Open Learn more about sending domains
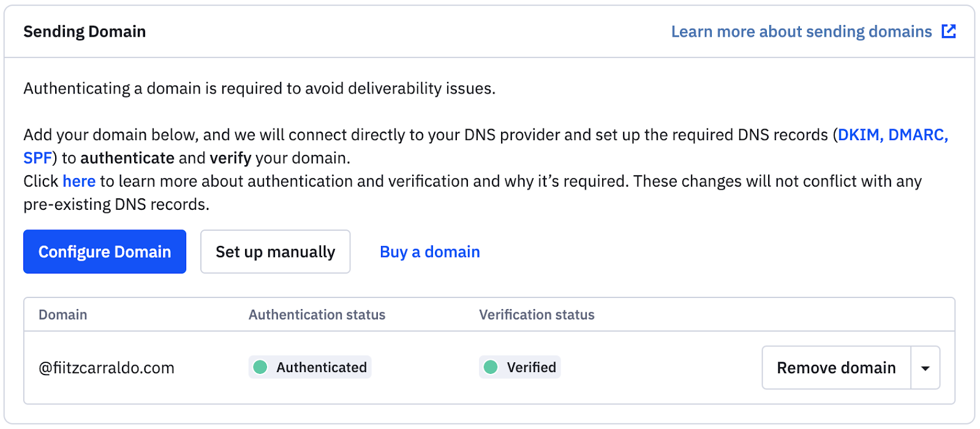Viewport: 980px width, 429px height. (801, 31)
